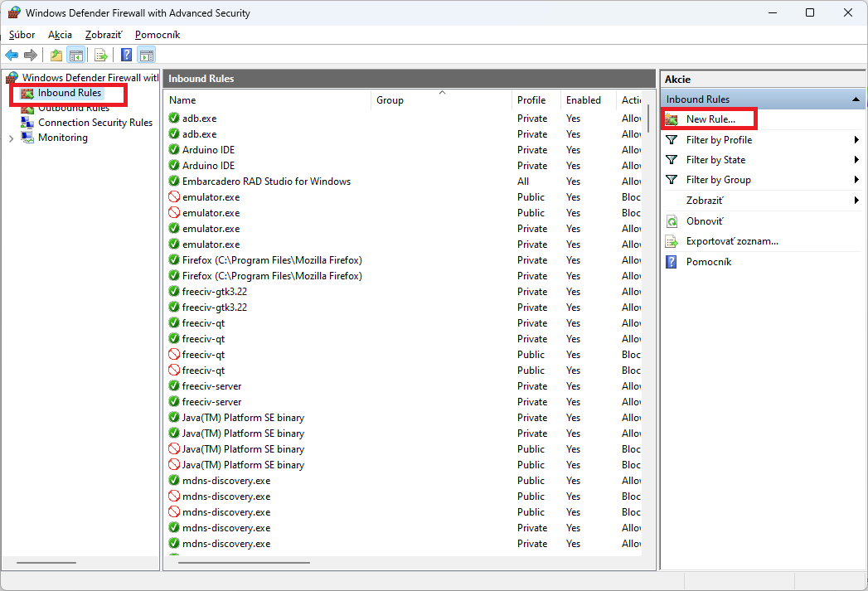
Task: Open the Zobraziť menu in menu bar
Action: (104, 35)
